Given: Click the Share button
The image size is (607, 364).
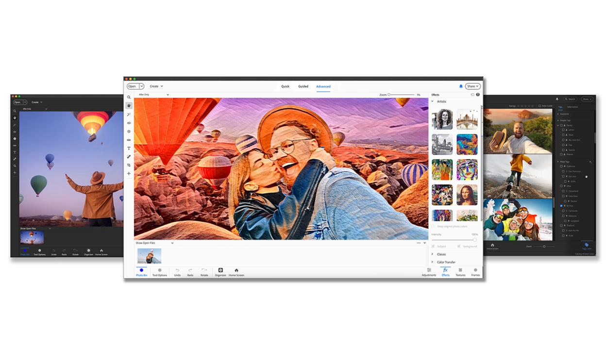Looking at the screenshot, I should point(472,86).
